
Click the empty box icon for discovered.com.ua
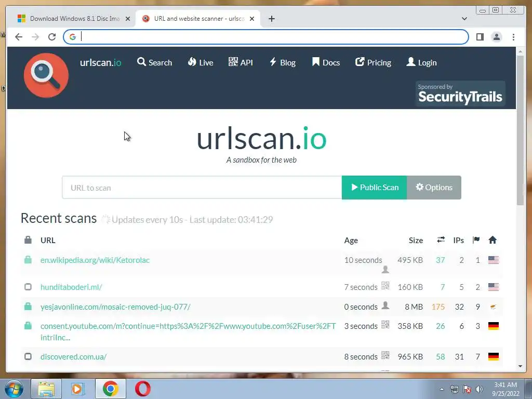pos(28,356)
